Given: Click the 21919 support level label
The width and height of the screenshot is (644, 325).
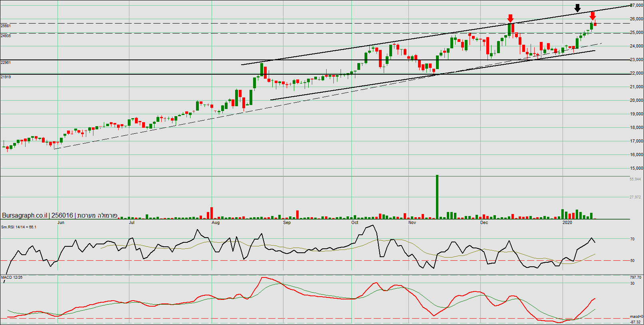Looking at the screenshot, I should point(6,77).
